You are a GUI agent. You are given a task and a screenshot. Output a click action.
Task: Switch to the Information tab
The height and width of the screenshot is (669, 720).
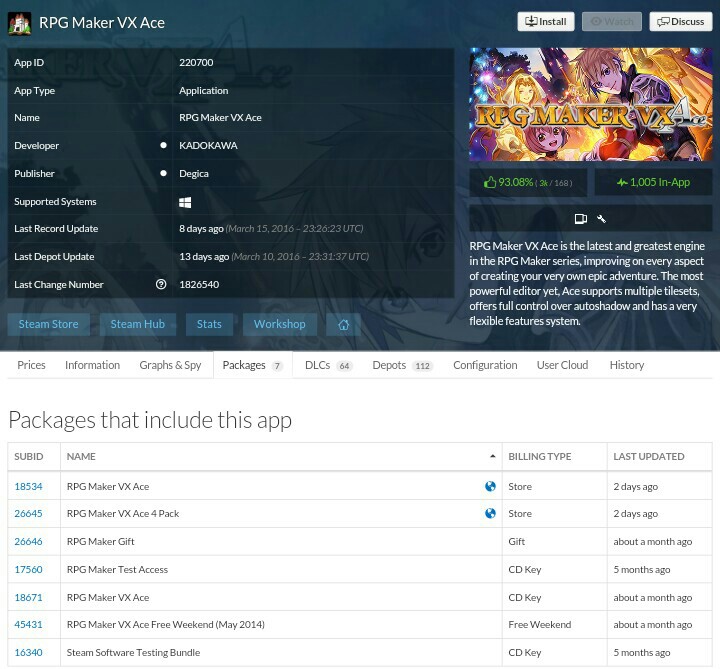(x=92, y=365)
